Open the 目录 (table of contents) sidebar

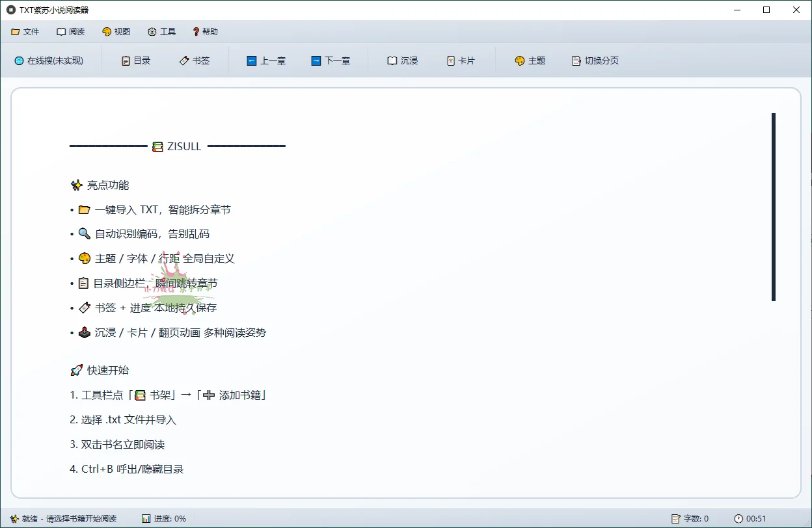pyautogui.click(x=135, y=60)
